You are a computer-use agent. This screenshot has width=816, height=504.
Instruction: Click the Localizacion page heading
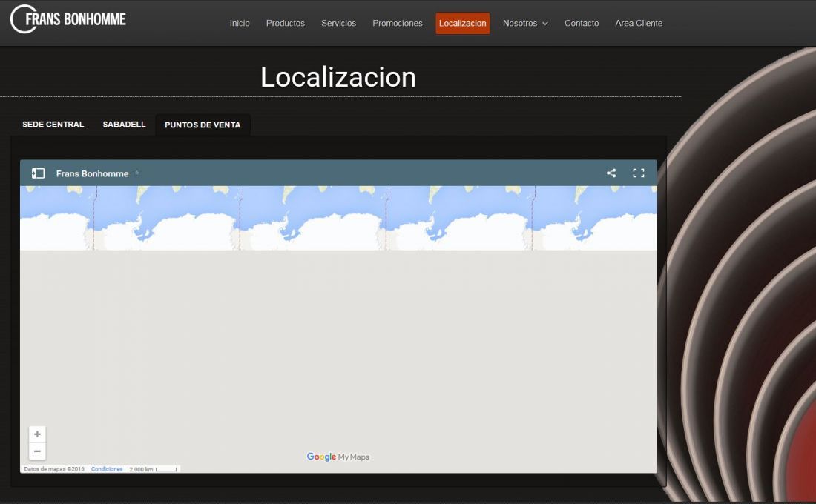point(338,77)
